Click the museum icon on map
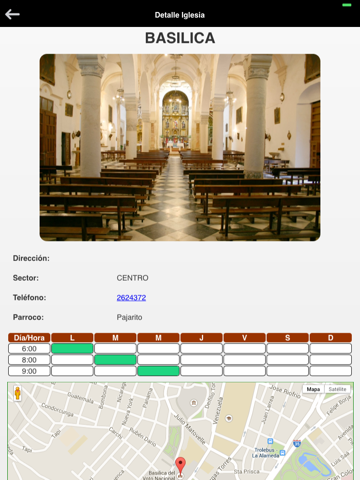 pyautogui.click(x=193, y=403)
